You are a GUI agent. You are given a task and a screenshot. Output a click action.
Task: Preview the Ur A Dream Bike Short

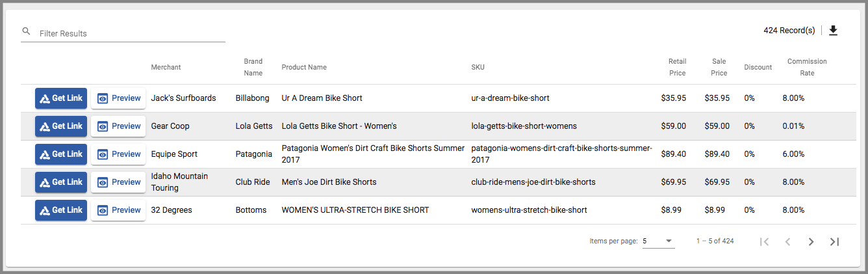click(x=118, y=98)
